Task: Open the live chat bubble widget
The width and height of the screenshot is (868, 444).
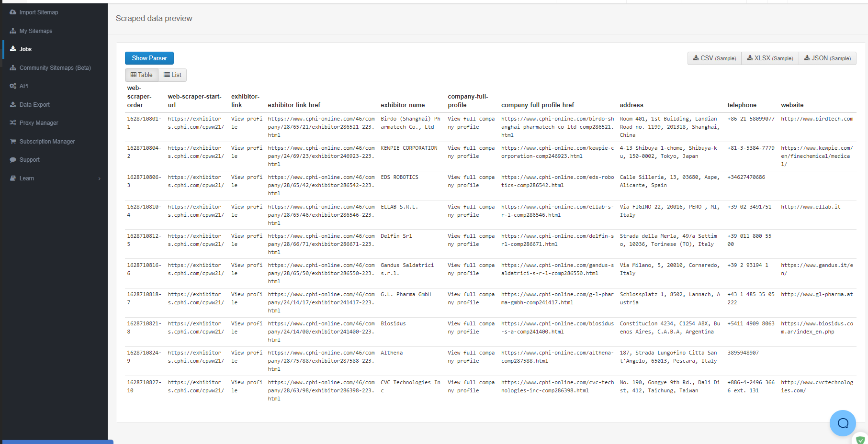Action: tap(842, 423)
